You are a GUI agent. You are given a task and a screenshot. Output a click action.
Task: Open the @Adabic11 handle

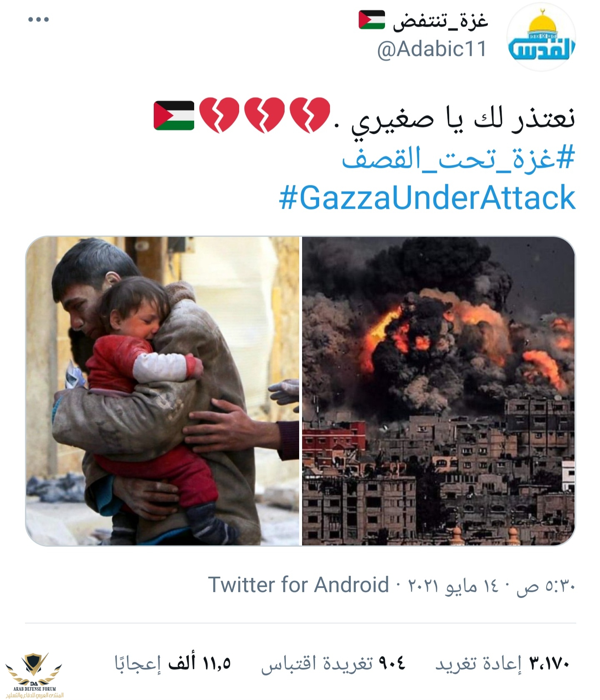click(x=432, y=49)
